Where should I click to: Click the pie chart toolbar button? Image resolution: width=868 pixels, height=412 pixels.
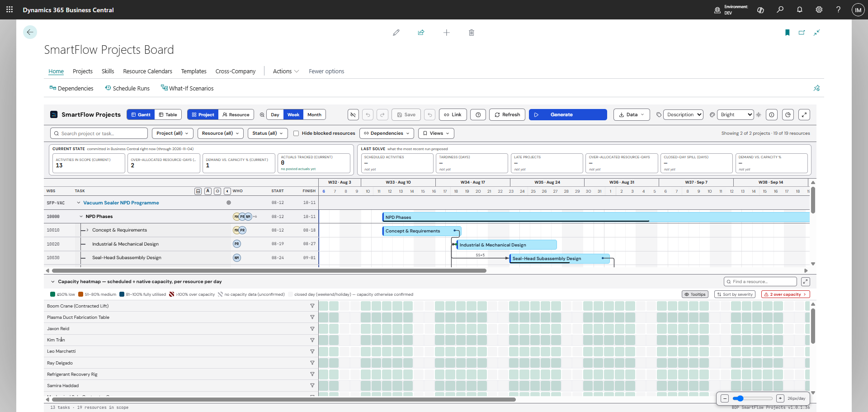788,115
